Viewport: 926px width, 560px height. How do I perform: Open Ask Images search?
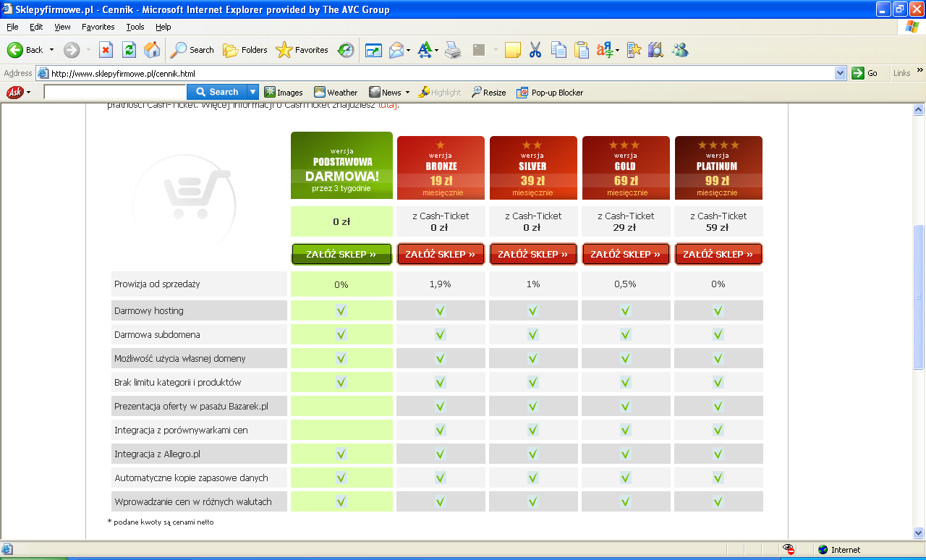click(x=284, y=92)
